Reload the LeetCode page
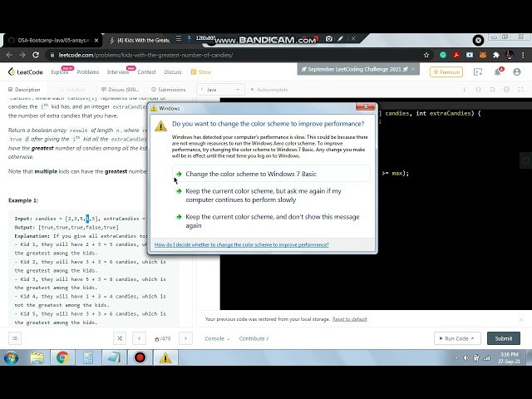532x399 pixels. coord(36,55)
